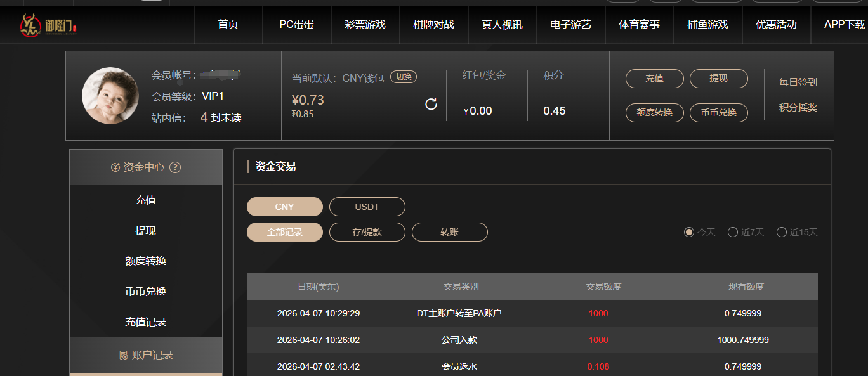Click the 4 封未读 messages link
This screenshot has height=376, width=868.
(221, 117)
